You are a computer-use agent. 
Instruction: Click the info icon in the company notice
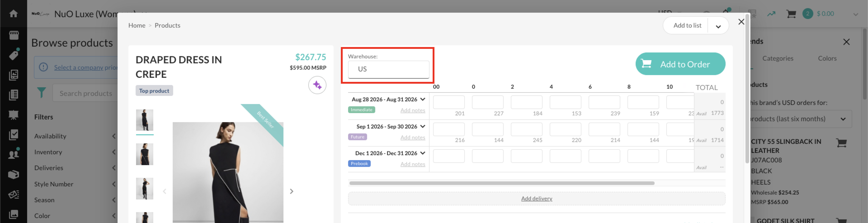(43, 67)
